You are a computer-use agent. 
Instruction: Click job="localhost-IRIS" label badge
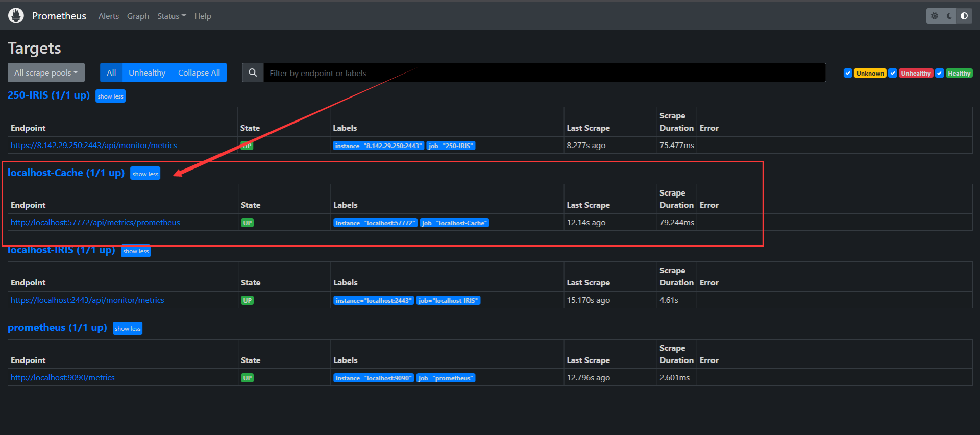[x=448, y=301]
